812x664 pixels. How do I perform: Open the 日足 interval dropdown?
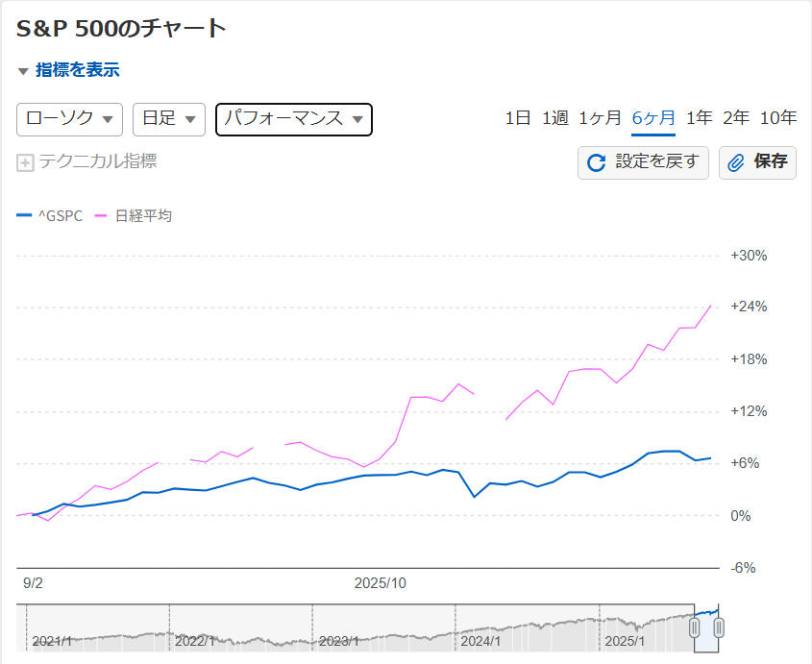click(168, 119)
